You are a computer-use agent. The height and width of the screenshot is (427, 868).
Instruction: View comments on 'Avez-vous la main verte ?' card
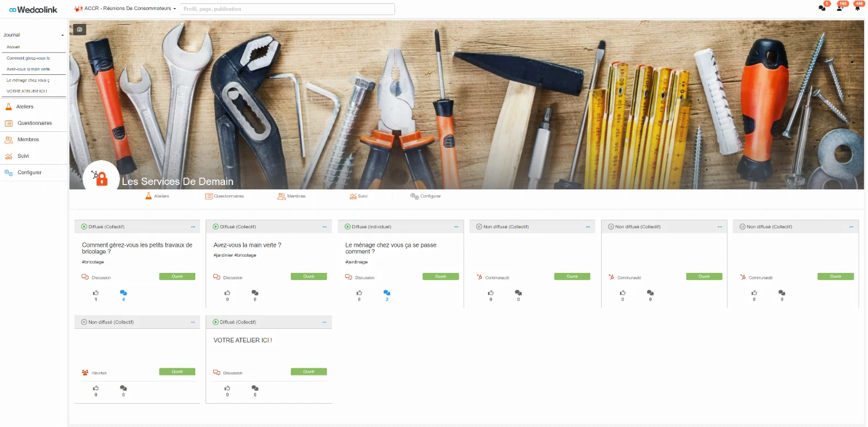coord(255,293)
